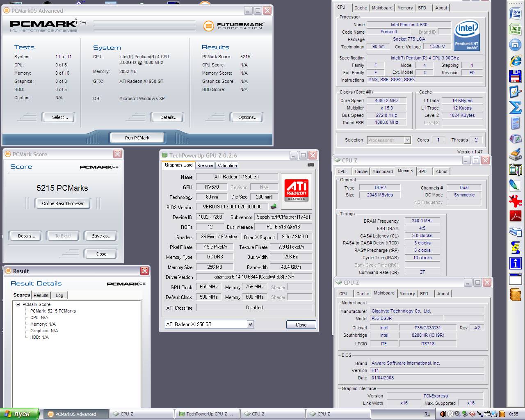Screen dimensions: 525x420
Task: Click the speaker volume tray icon
Action: point(443,414)
